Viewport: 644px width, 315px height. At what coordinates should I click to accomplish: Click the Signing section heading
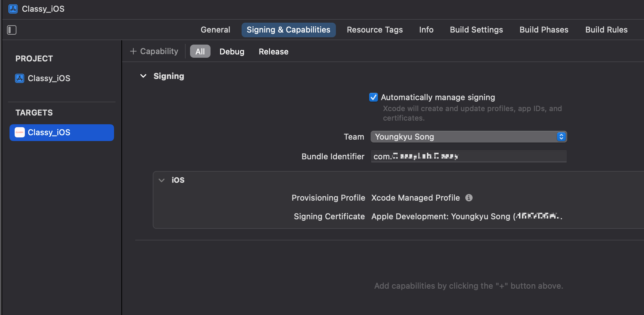click(169, 76)
